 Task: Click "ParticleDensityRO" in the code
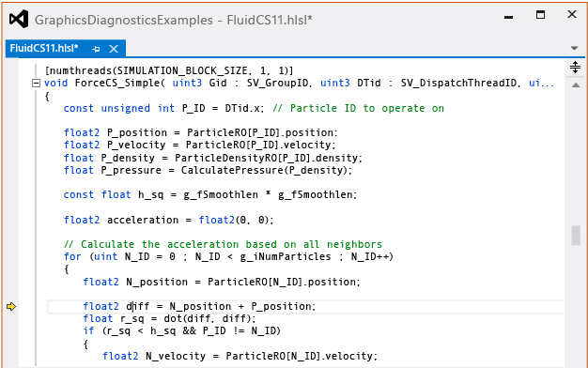pyautogui.click(x=225, y=158)
